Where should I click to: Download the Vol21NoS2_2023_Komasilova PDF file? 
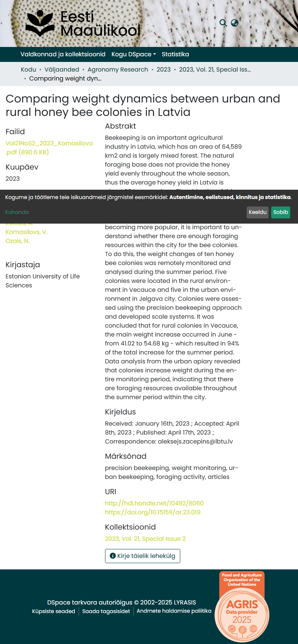tap(49, 148)
